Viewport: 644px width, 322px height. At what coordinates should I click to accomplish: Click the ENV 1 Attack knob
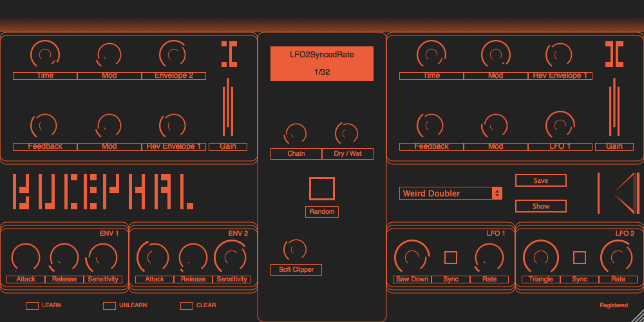pos(26,258)
